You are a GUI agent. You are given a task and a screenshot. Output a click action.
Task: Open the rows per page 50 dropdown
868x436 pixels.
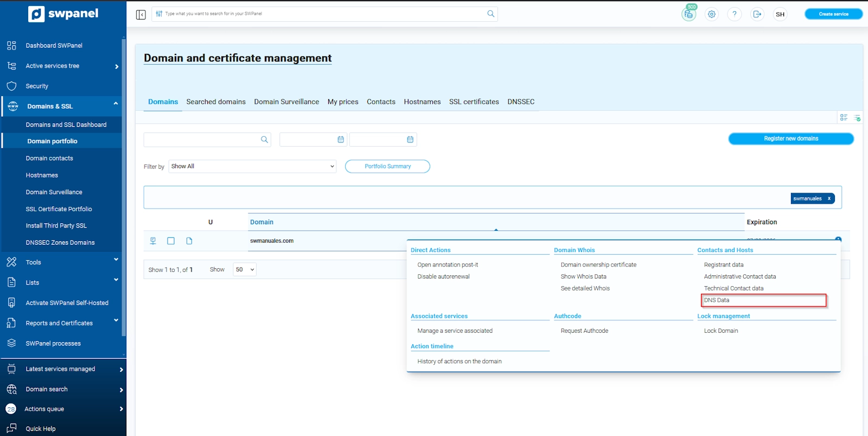point(245,270)
